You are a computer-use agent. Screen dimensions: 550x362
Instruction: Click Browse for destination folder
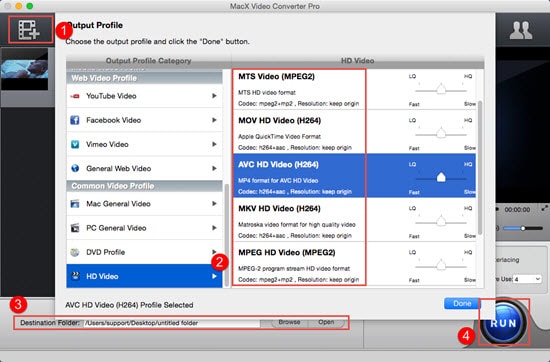click(x=289, y=322)
